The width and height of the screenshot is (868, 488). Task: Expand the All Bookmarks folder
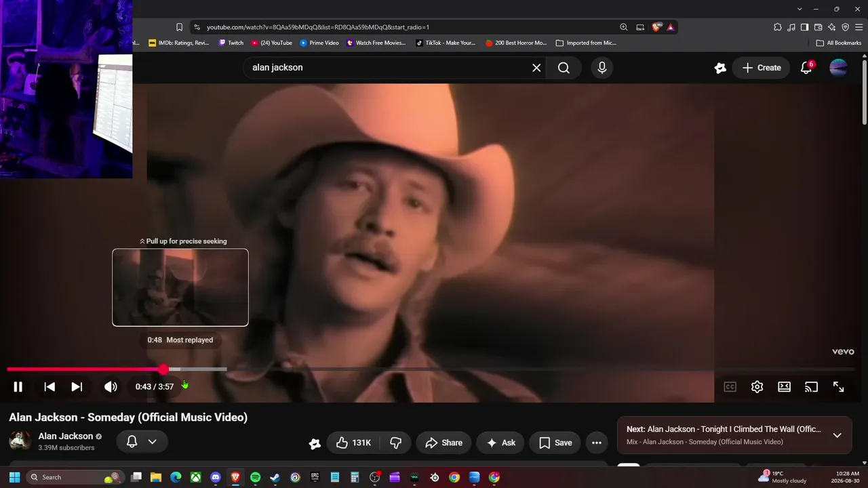pos(839,43)
